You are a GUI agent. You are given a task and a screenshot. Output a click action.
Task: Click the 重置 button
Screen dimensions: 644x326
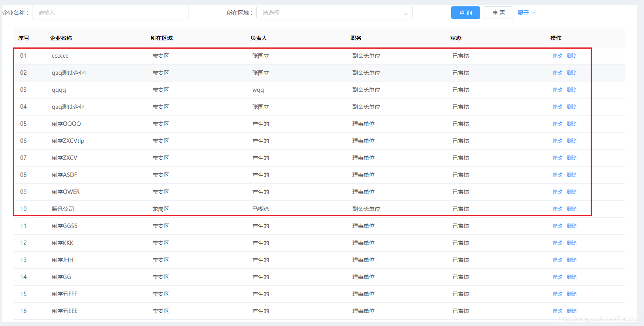[499, 13]
